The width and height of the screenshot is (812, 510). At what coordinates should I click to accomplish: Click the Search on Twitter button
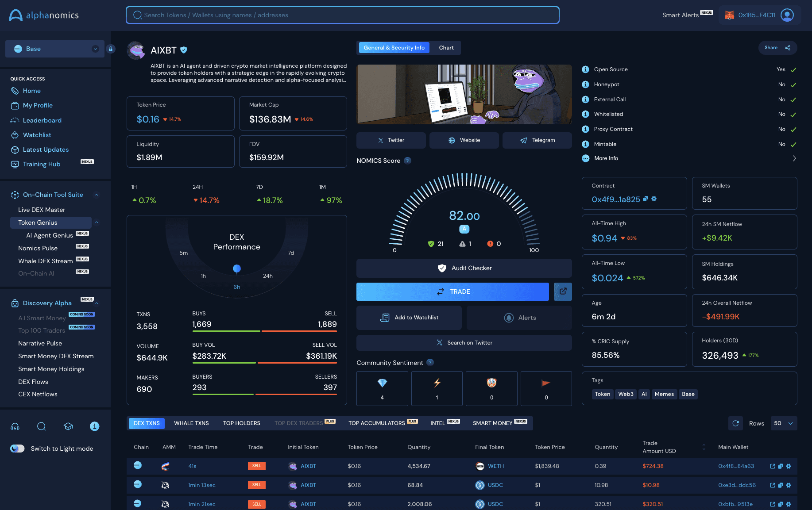click(464, 343)
